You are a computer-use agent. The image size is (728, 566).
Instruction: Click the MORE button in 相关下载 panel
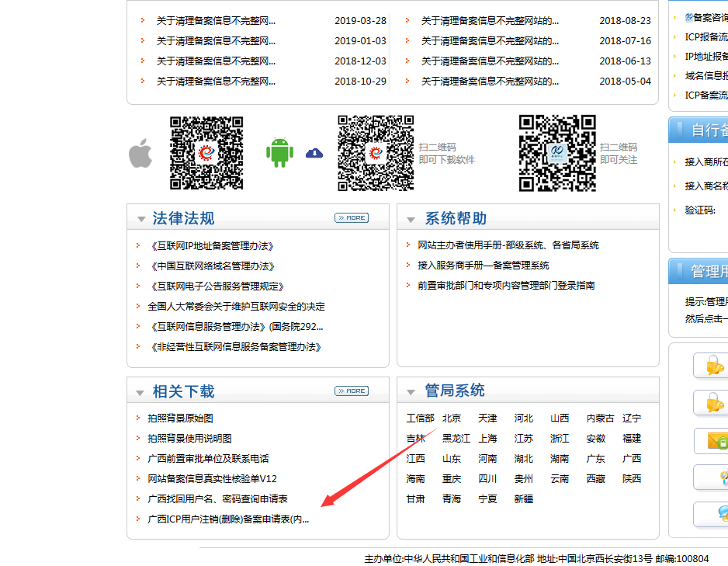pos(352,391)
